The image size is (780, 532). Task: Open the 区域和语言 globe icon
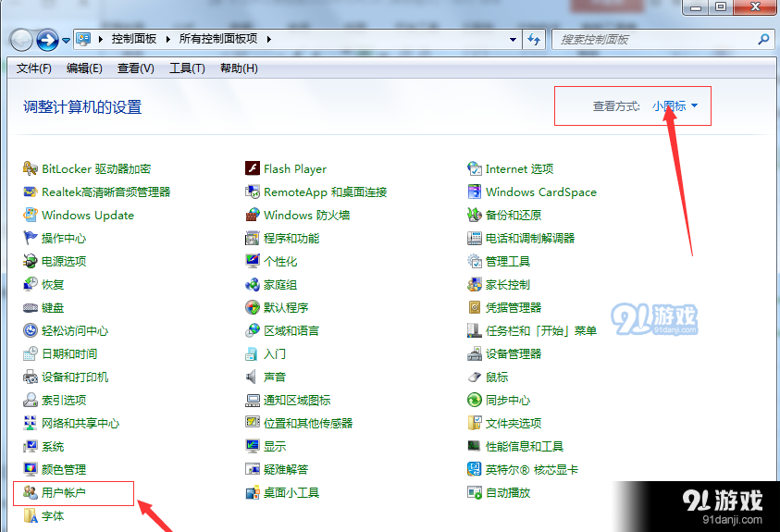click(253, 330)
